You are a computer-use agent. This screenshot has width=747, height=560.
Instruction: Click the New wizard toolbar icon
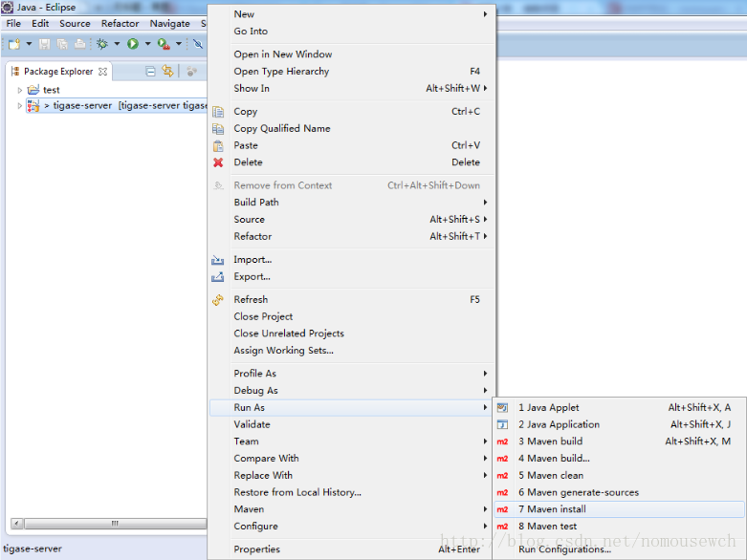14,44
